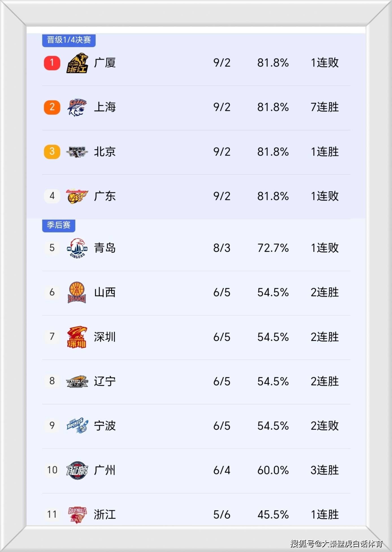The image size is (392, 552).
Task: Open the Shanxi team basketball logo
Action: (77, 292)
